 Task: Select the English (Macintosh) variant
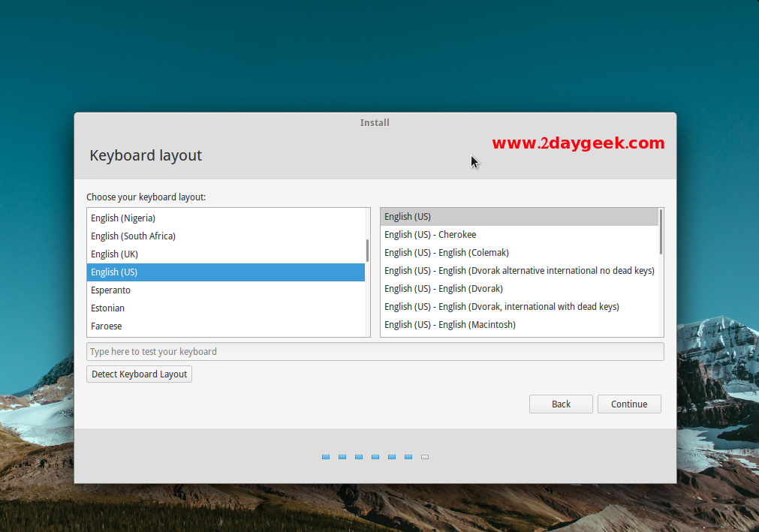coord(450,324)
